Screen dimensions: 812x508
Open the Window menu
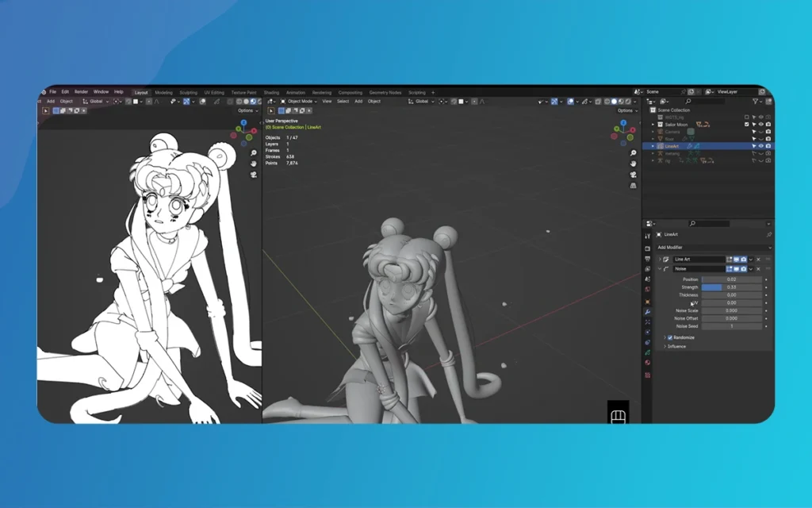[x=101, y=92]
